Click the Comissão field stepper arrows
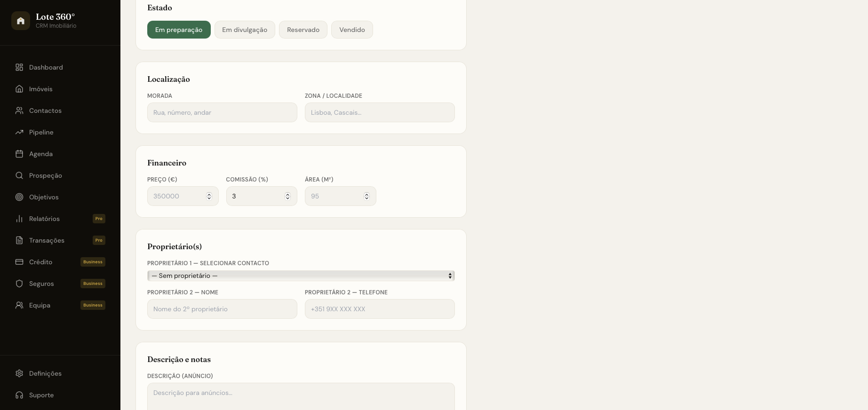This screenshot has height=410, width=868. click(x=287, y=196)
